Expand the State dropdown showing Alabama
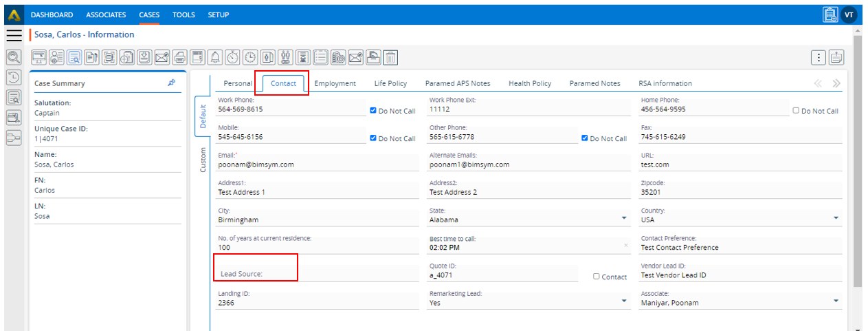Screen dimensions: 868x331 [x=624, y=218]
